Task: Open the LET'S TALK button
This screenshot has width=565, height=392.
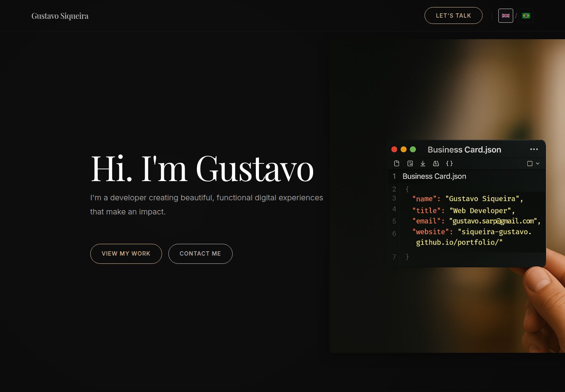Action: (x=454, y=16)
